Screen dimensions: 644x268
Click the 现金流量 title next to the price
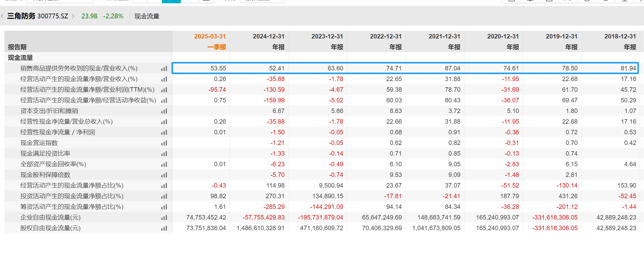[x=147, y=16]
